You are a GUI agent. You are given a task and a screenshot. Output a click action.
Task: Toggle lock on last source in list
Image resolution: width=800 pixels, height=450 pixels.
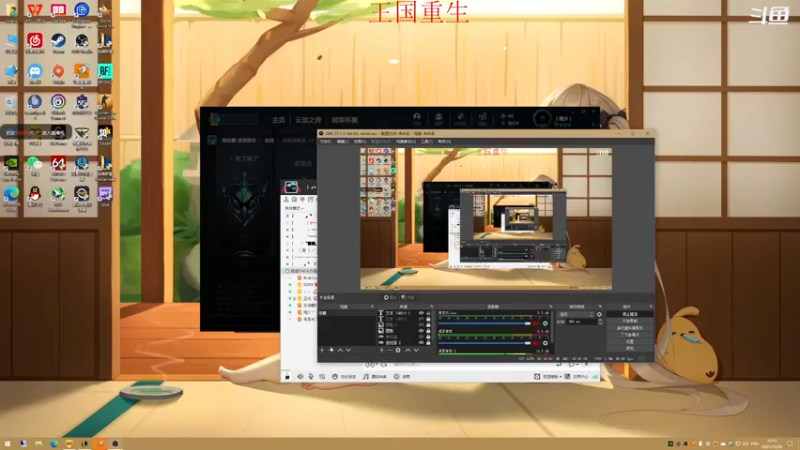click(x=428, y=342)
